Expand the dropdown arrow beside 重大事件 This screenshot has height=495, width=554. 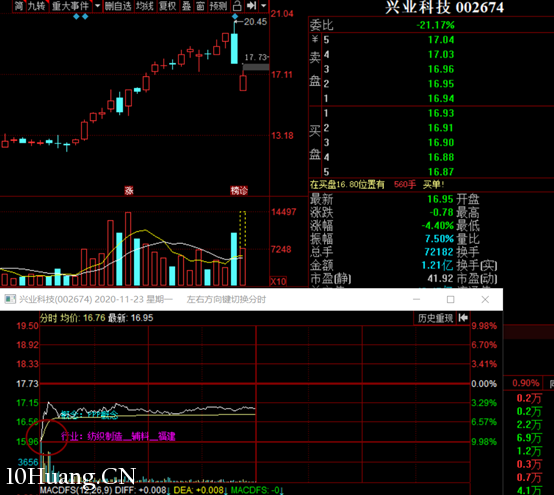pos(97,6)
